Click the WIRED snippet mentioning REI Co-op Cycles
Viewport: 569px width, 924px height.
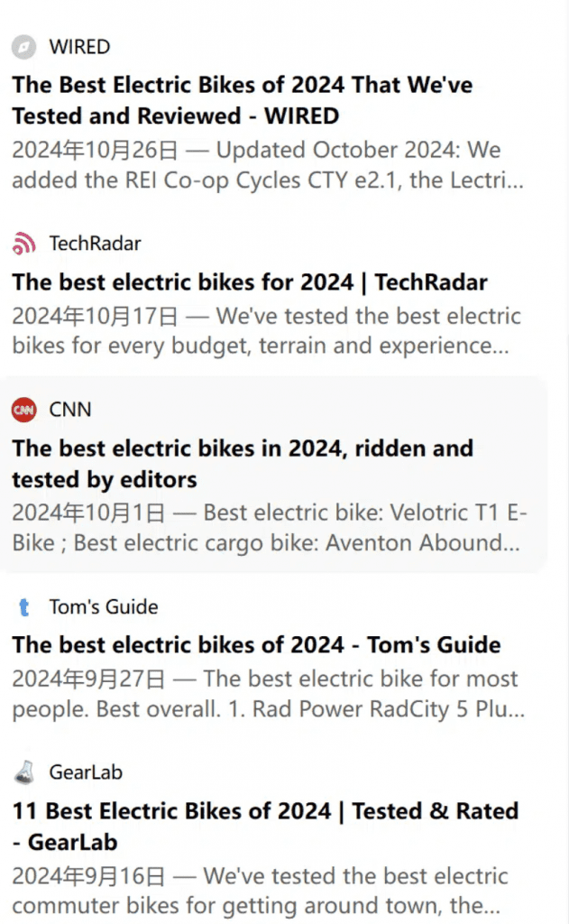coord(268,165)
